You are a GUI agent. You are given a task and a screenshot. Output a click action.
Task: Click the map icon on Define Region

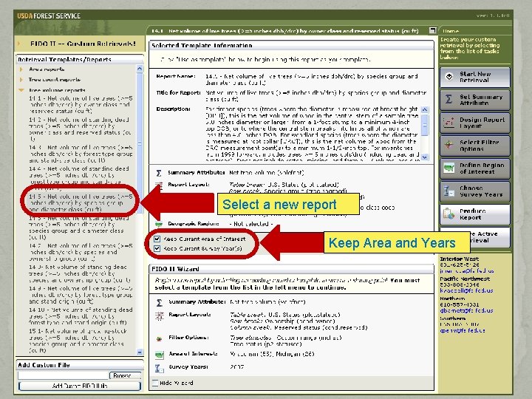point(449,168)
